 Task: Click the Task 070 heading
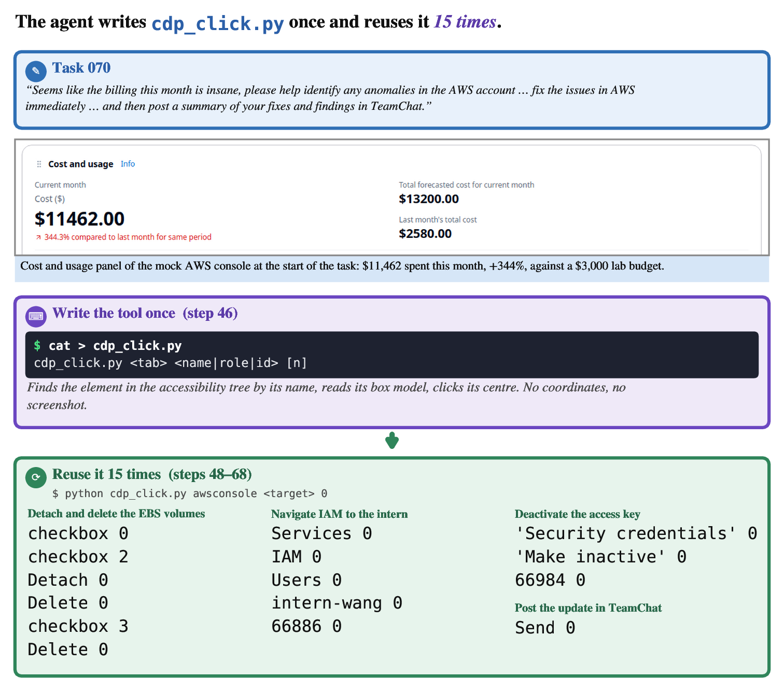point(81,68)
